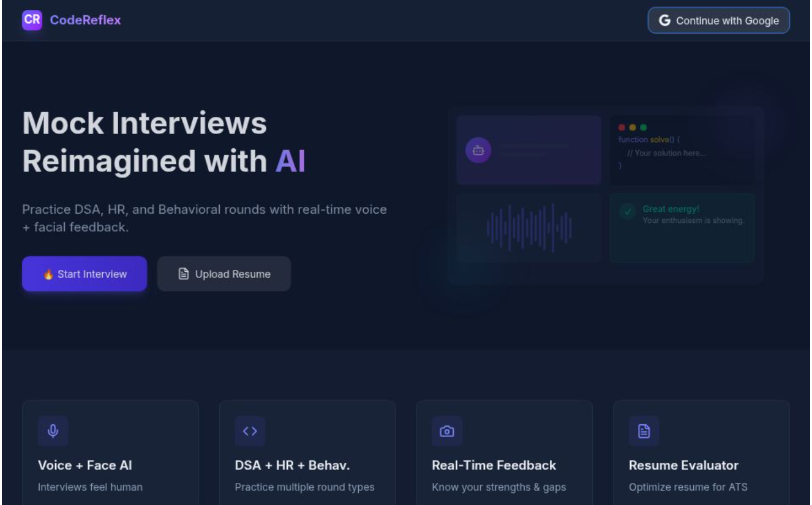Click the Great energy! feedback text
The width and height of the screenshot is (812, 505).
click(671, 209)
